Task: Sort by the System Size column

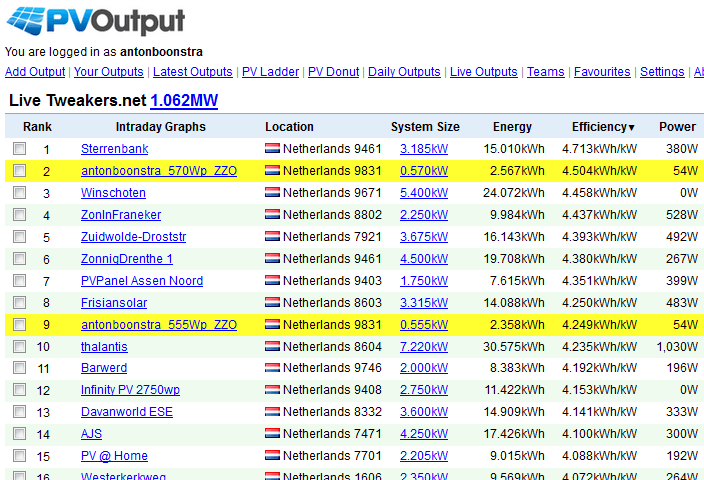Action: pyautogui.click(x=425, y=127)
